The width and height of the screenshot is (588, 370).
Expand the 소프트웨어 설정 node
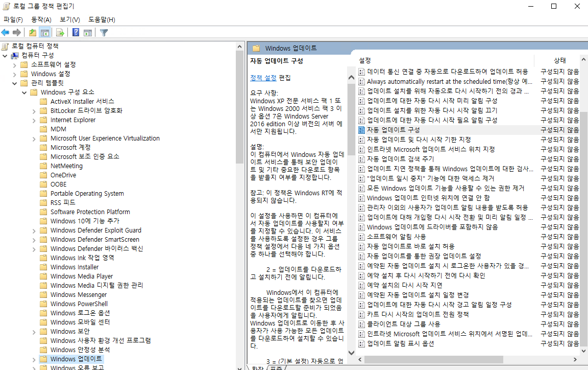[15, 65]
